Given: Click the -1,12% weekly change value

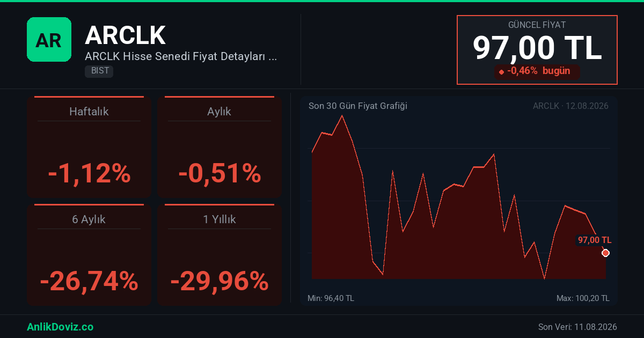Looking at the screenshot, I should coord(89,173).
